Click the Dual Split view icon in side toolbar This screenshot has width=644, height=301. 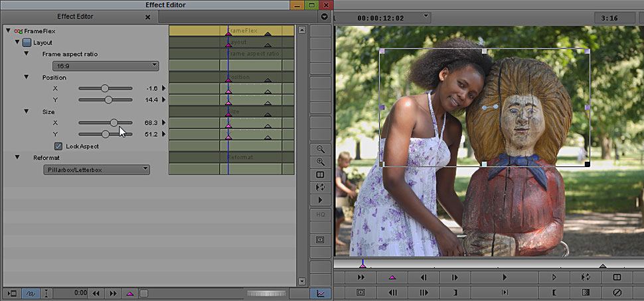click(321, 174)
